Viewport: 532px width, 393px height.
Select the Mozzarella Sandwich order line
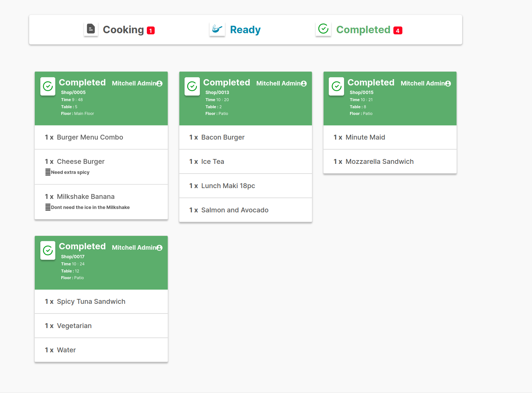390,162
